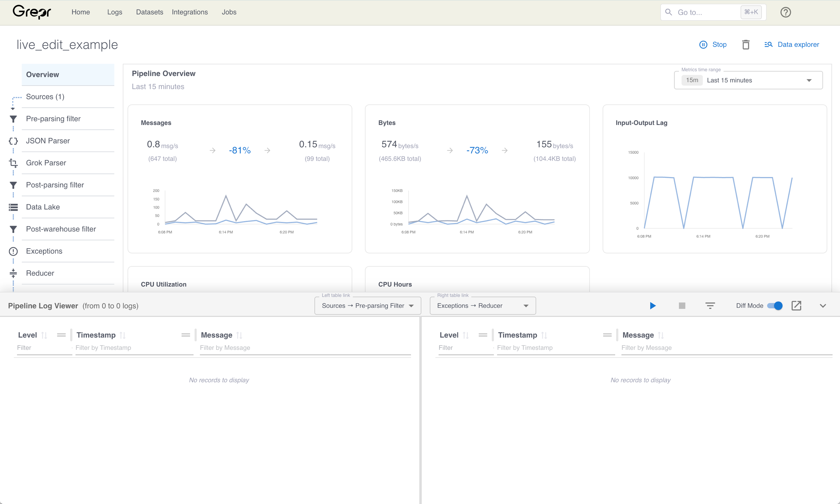Select Reducer step
The width and height of the screenshot is (840, 504).
click(68, 273)
